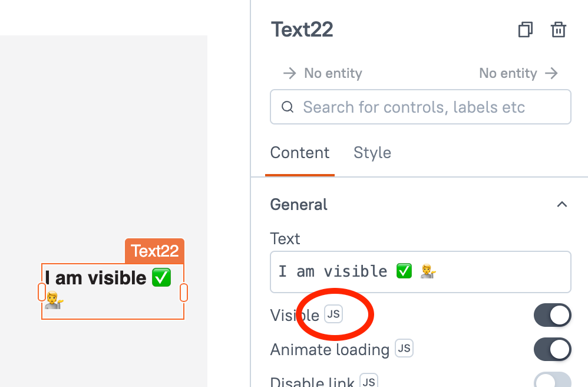Viewport: 588px width, 387px height.
Task: Collapse the General section
Action: pyautogui.click(x=561, y=204)
